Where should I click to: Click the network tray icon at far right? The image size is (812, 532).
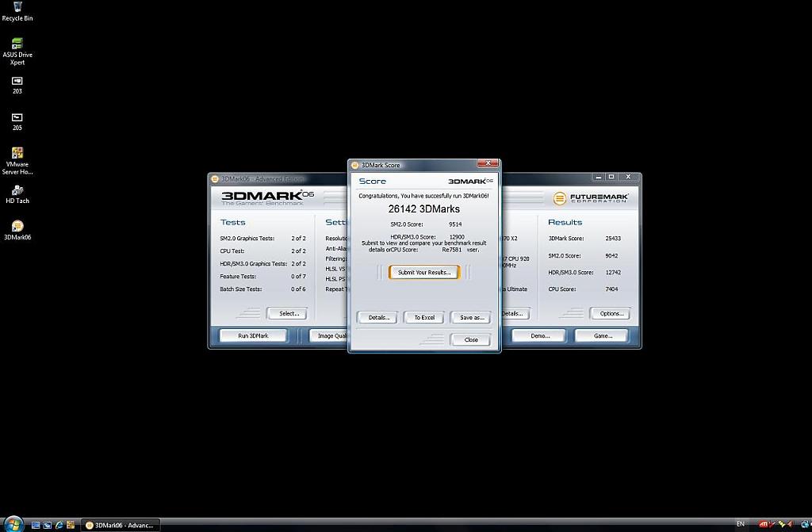click(805, 525)
